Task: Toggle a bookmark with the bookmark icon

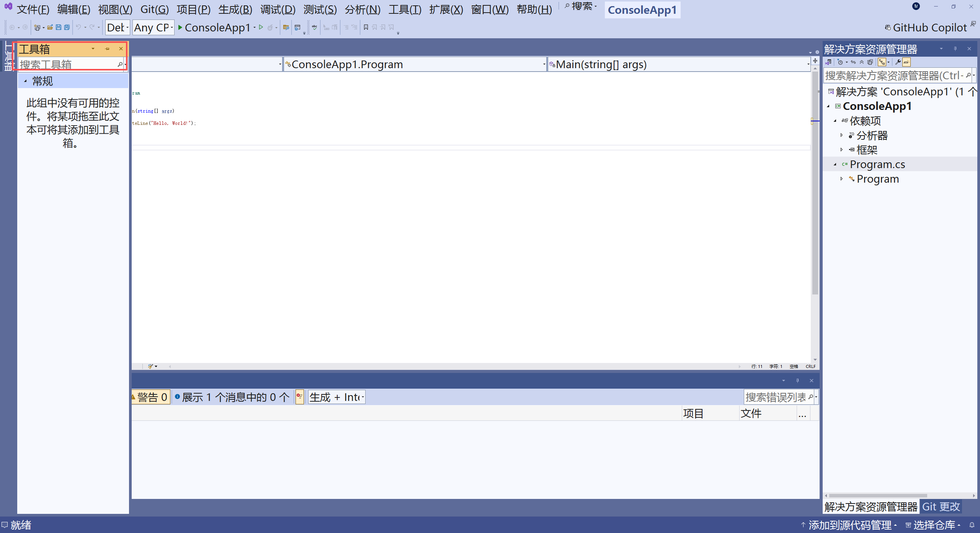Action: (x=366, y=27)
